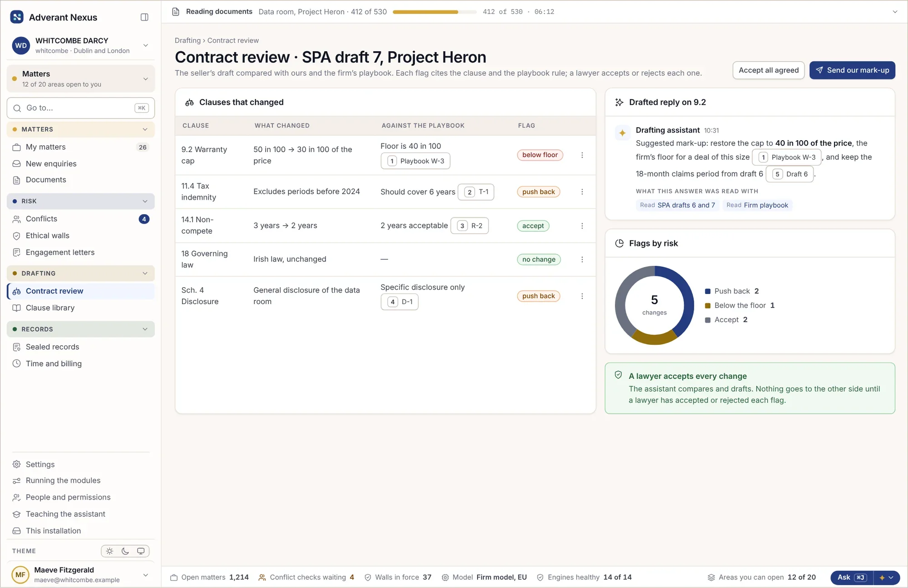Open Maeve Fitzgerald account menu
The width and height of the screenshot is (908, 588).
tap(146, 575)
